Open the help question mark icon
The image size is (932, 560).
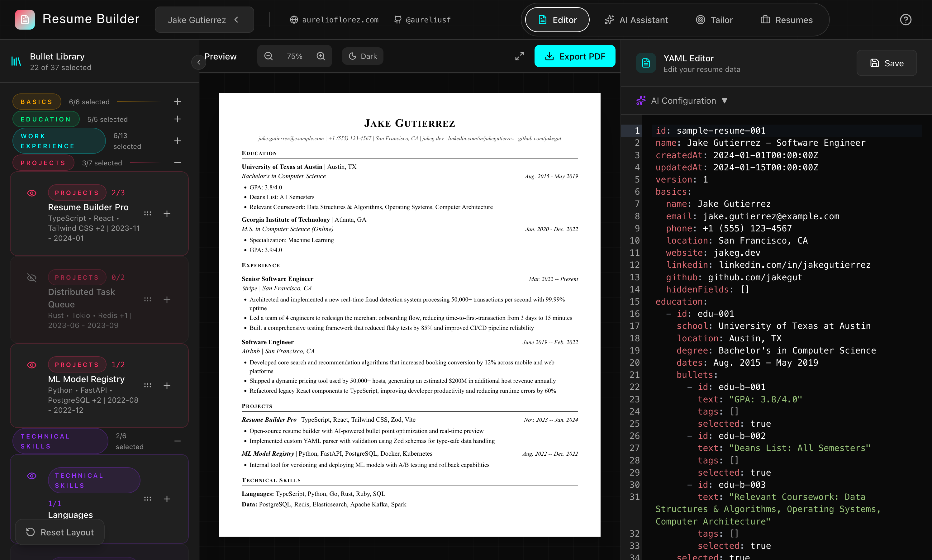click(905, 20)
